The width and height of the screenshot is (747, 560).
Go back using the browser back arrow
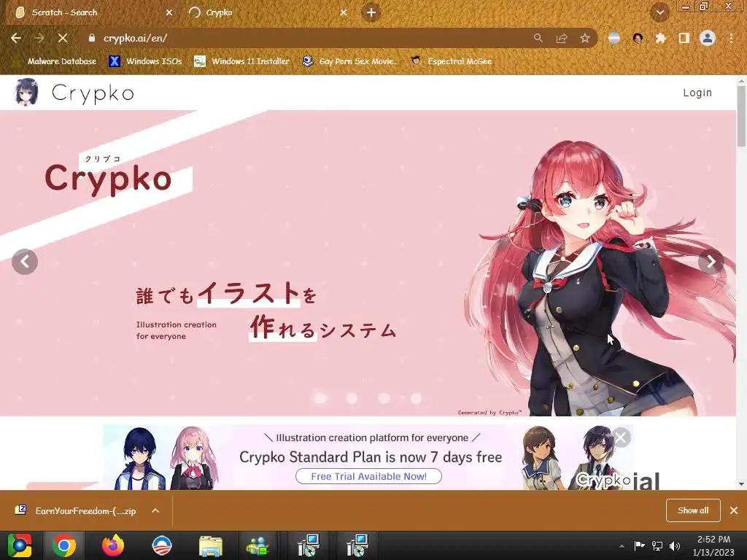coord(16,38)
